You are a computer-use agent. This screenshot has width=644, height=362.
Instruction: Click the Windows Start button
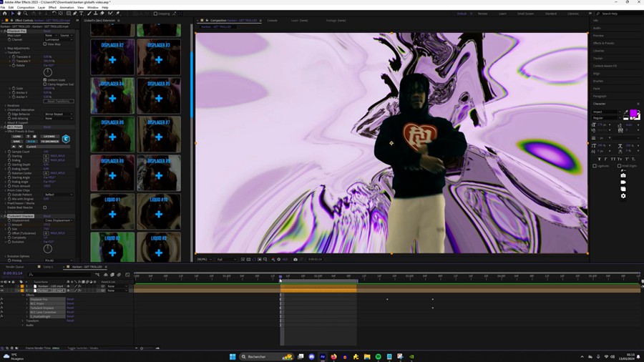233,356
